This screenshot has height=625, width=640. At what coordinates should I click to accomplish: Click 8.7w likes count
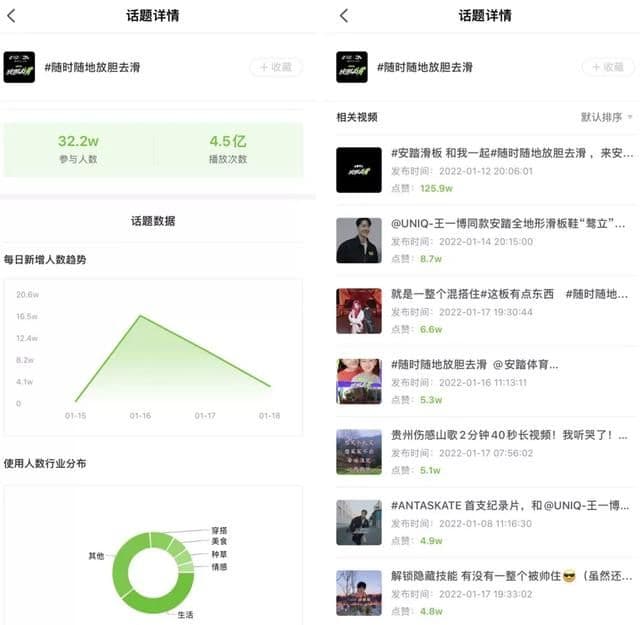(431, 259)
